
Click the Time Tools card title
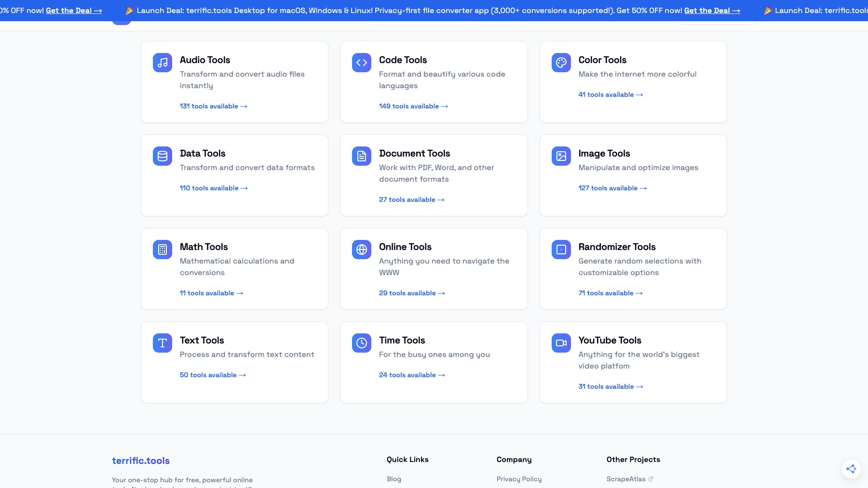click(x=402, y=340)
